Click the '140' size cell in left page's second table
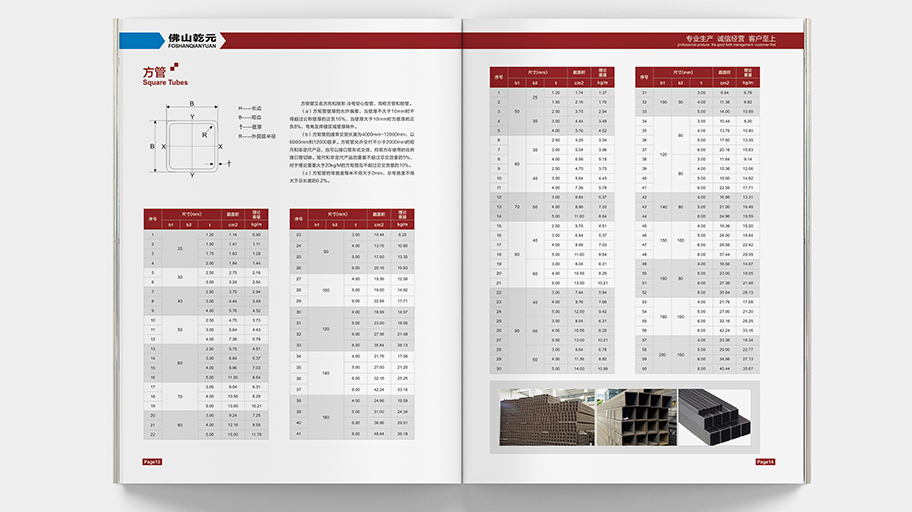This screenshot has height=512, width=912. pos(326,373)
